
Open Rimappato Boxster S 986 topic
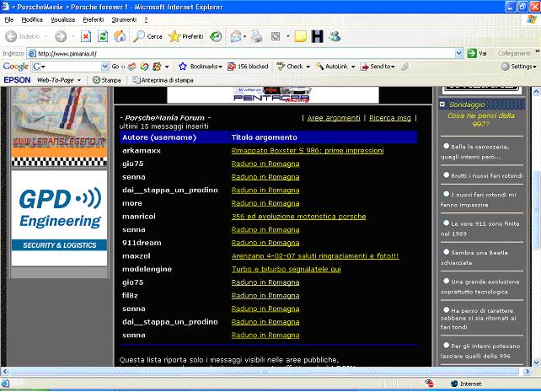point(308,150)
